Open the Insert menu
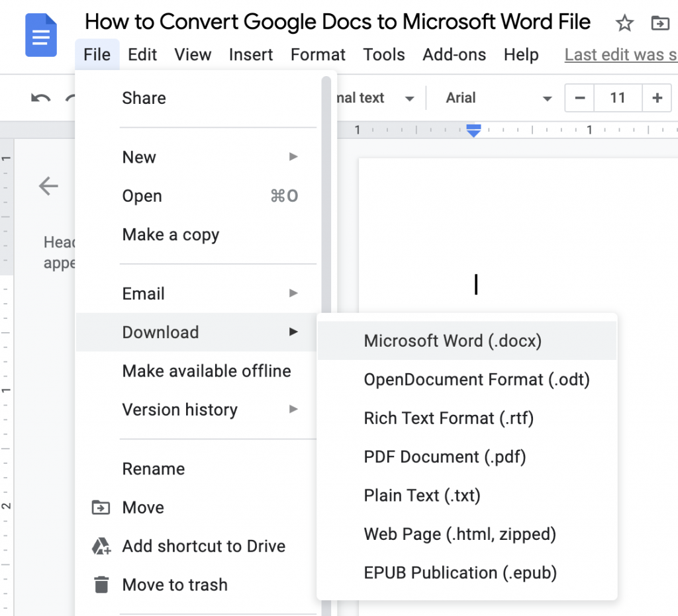The height and width of the screenshot is (616, 678). click(251, 55)
